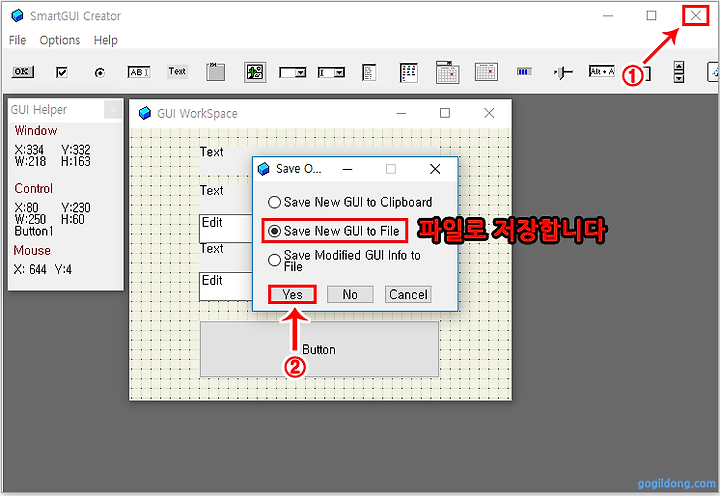The image size is (720, 496).
Task: Select the Slider control tool
Action: 563,72
